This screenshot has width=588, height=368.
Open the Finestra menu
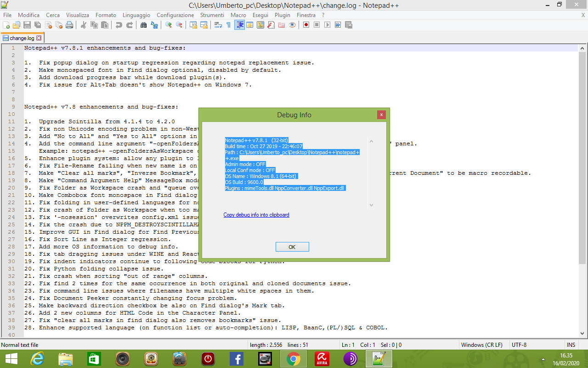(x=306, y=15)
